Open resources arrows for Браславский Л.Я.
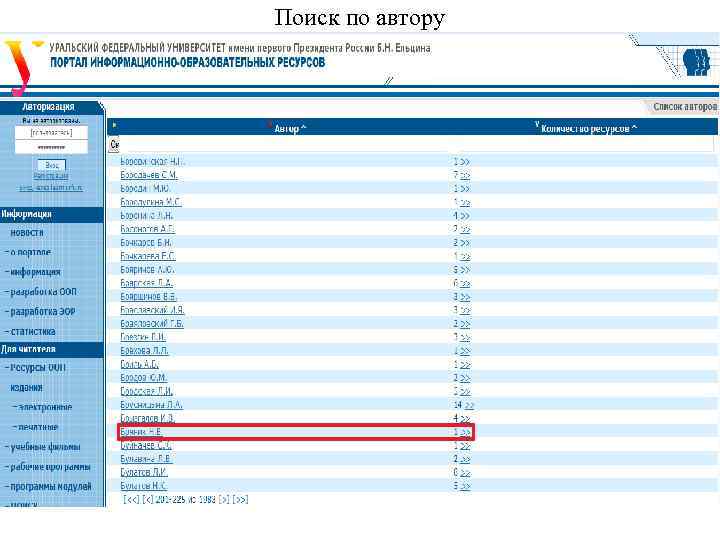 465,310
